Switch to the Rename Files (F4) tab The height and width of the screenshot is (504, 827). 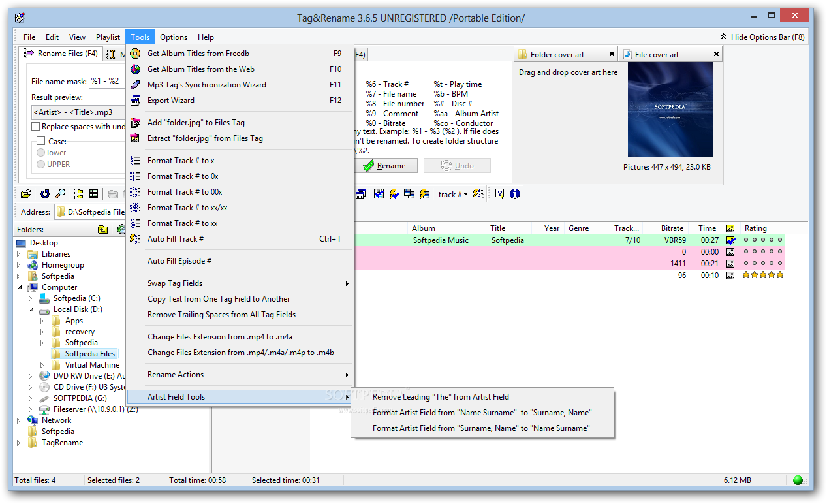(61, 54)
